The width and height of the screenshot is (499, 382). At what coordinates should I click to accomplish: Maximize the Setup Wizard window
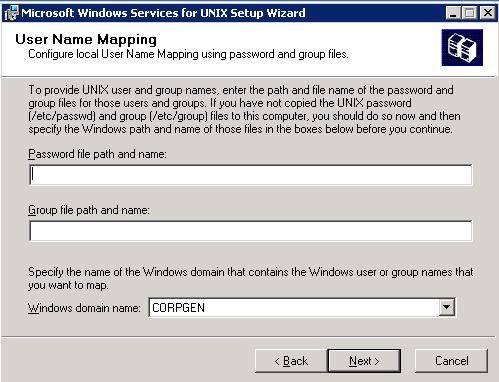coord(470,13)
